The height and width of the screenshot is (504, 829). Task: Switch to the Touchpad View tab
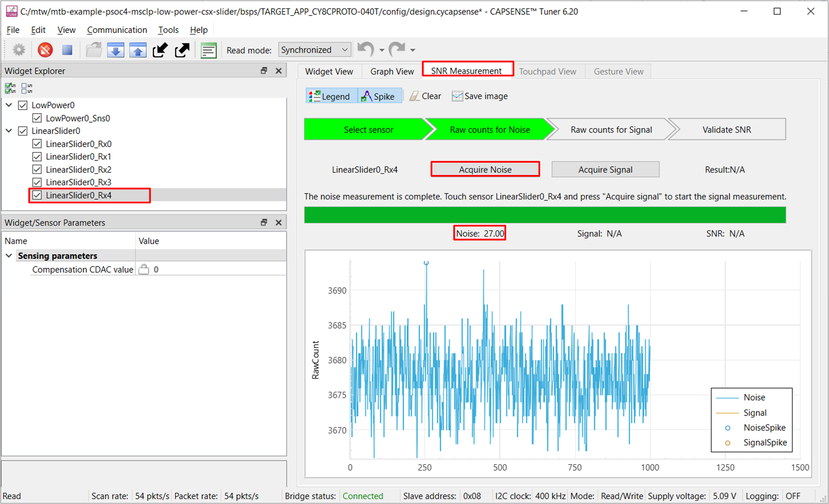click(547, 71)
